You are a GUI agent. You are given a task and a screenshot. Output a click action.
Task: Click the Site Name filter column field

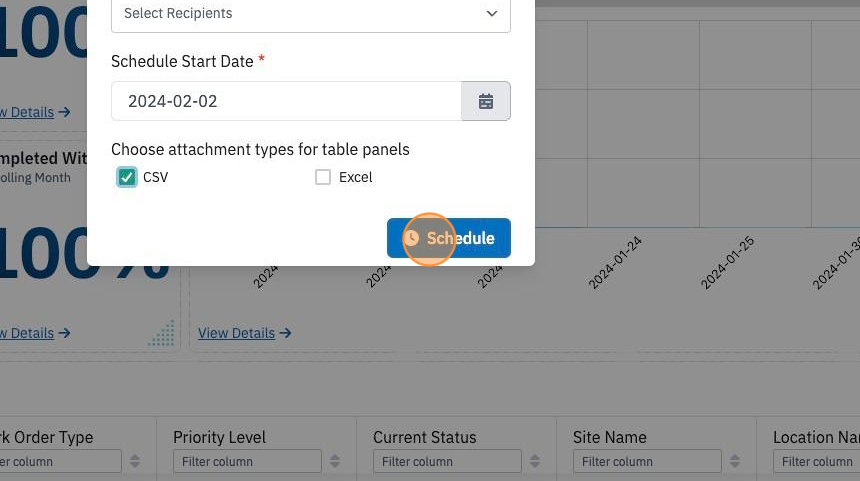point(647,461)
